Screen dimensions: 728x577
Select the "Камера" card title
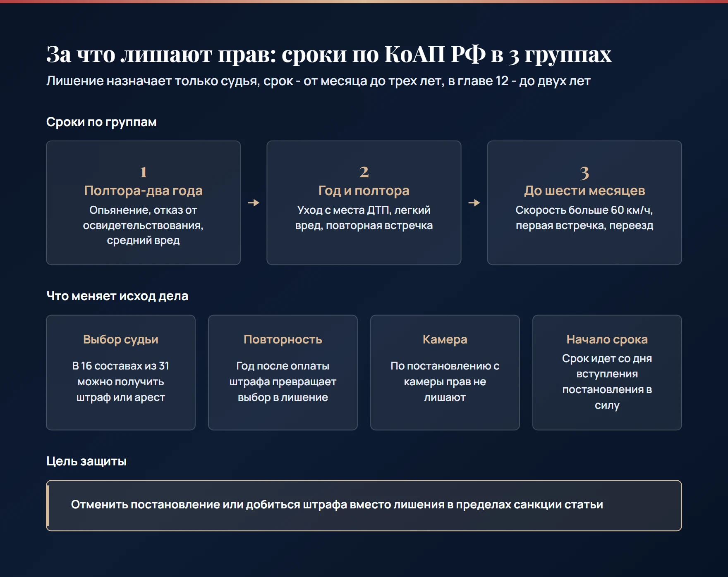pyautogui.click(x=445, y=339)
